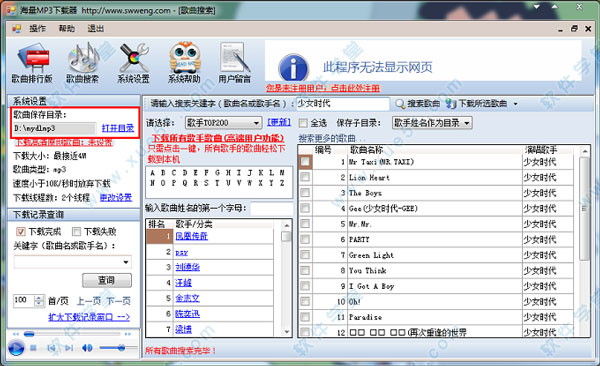600x366 pixels.
Task: Click the app icon in the menu bar
Action: 16,29
